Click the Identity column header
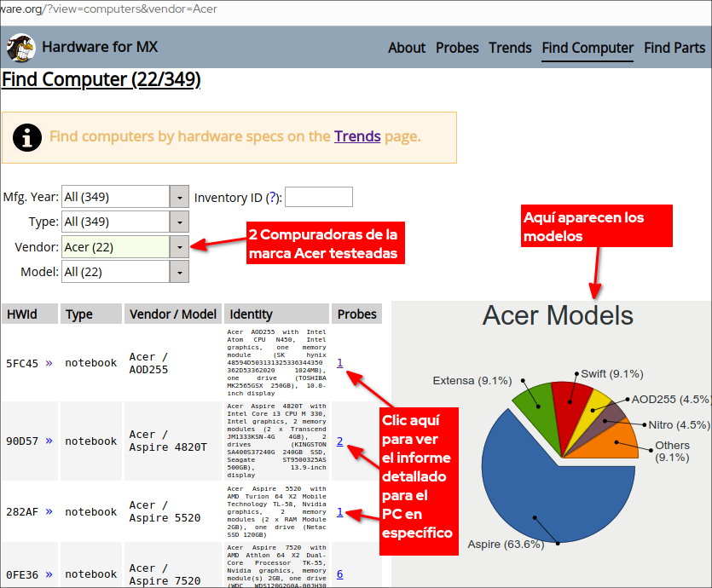This screenshot has width=712, height=588. 276,314
